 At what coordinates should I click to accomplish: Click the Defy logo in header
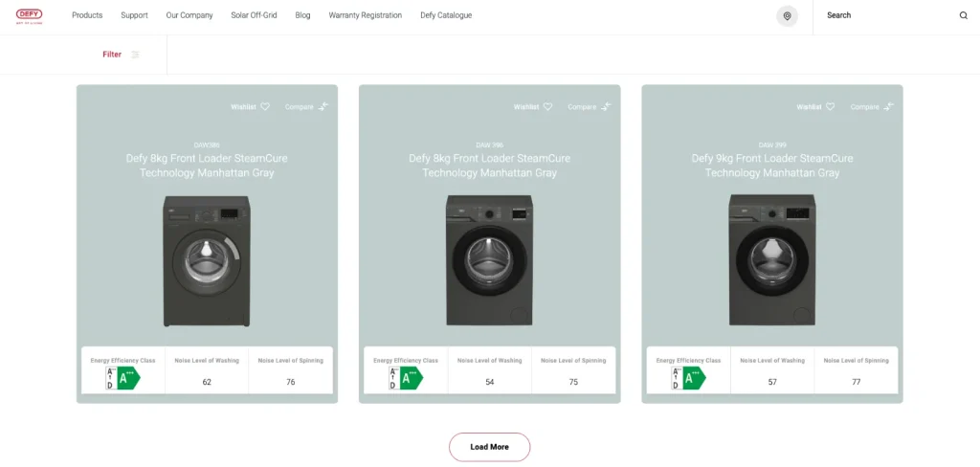29,15
